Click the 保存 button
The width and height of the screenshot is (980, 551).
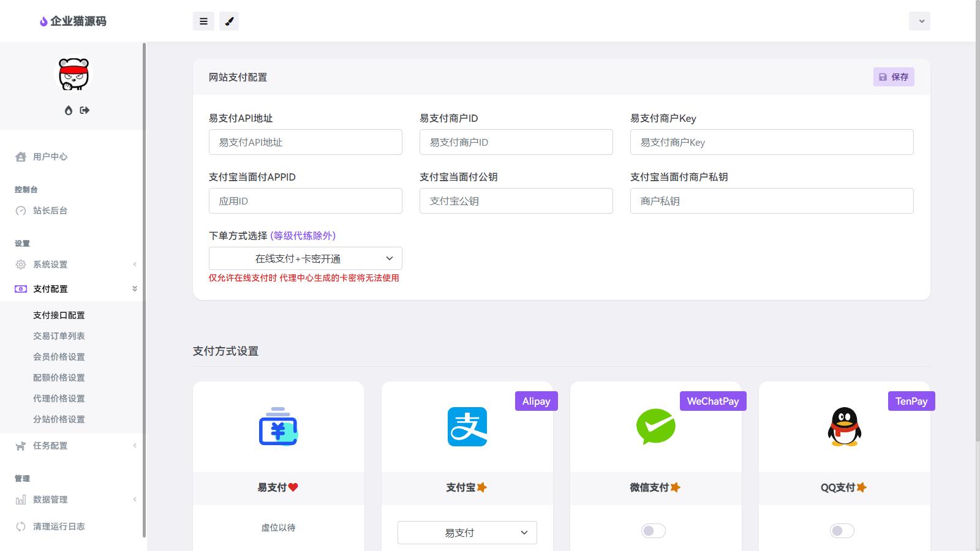pos(894,77)
